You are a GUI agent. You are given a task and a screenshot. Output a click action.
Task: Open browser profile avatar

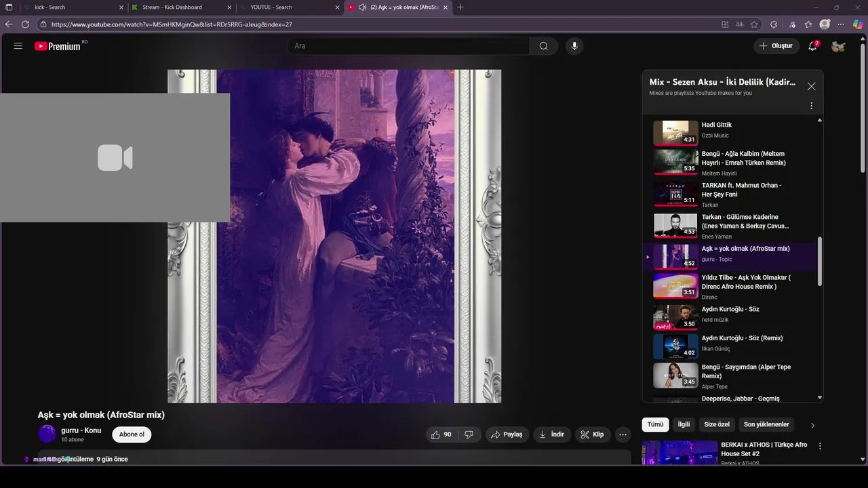pos(825,24)
